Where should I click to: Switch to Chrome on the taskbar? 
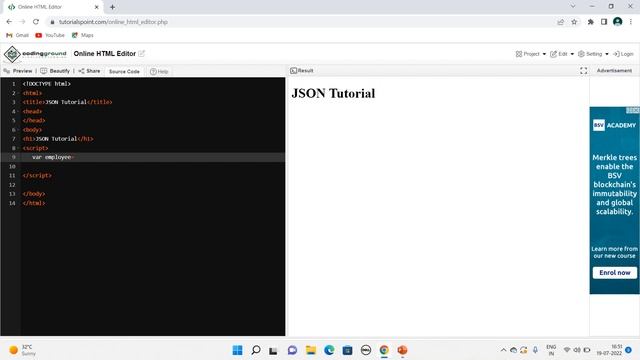click(x=384, y=350)
